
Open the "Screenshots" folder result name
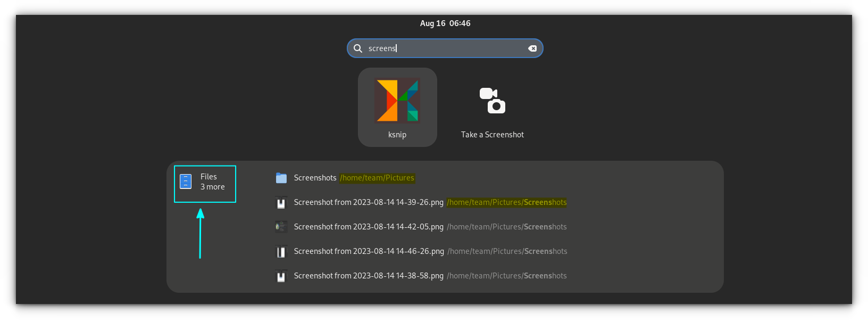pos(315,178)
